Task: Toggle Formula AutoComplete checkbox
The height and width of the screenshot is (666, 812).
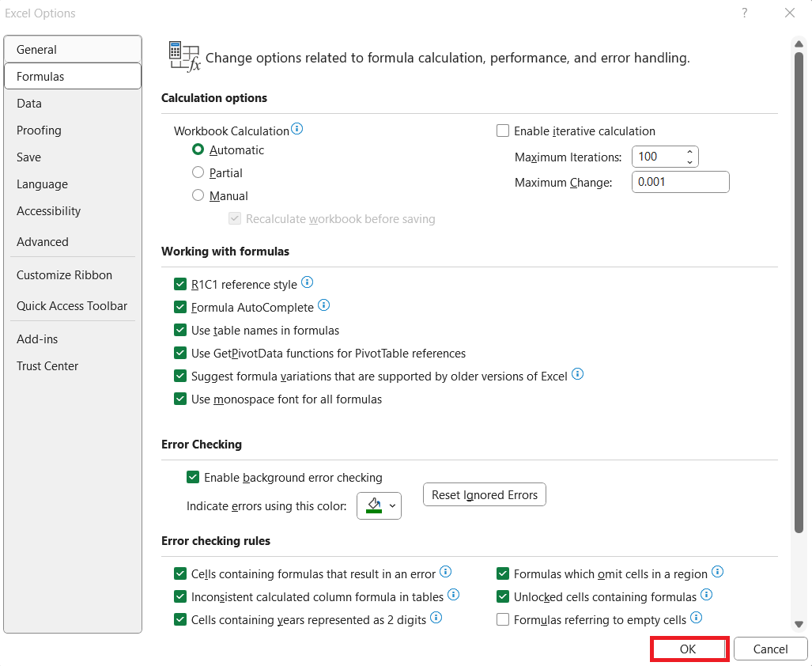Action: pos(180,307)
